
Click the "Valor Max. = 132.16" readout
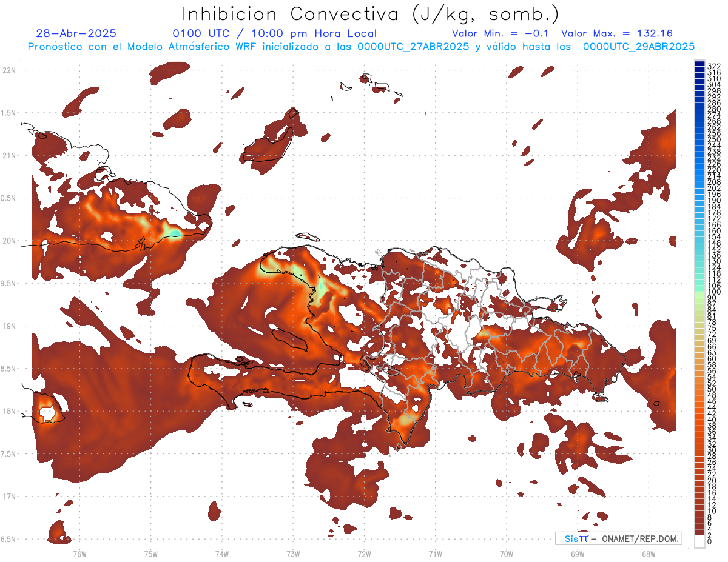pyautogui.click(x=617, y=34)
